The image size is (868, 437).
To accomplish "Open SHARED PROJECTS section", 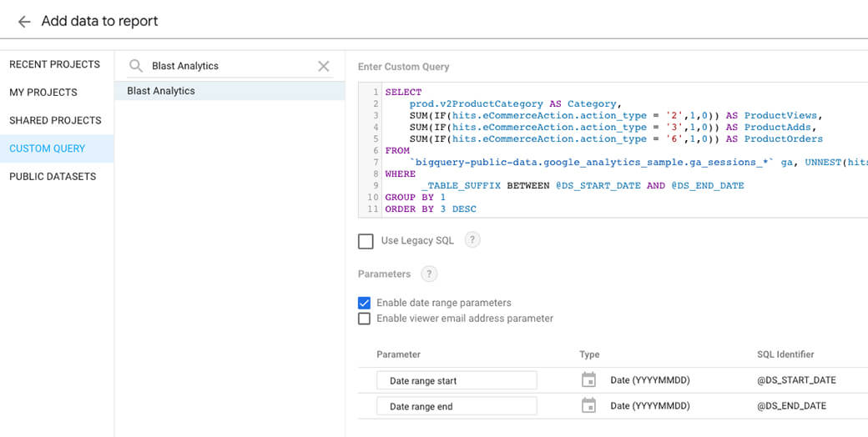I will coord(55,121).
